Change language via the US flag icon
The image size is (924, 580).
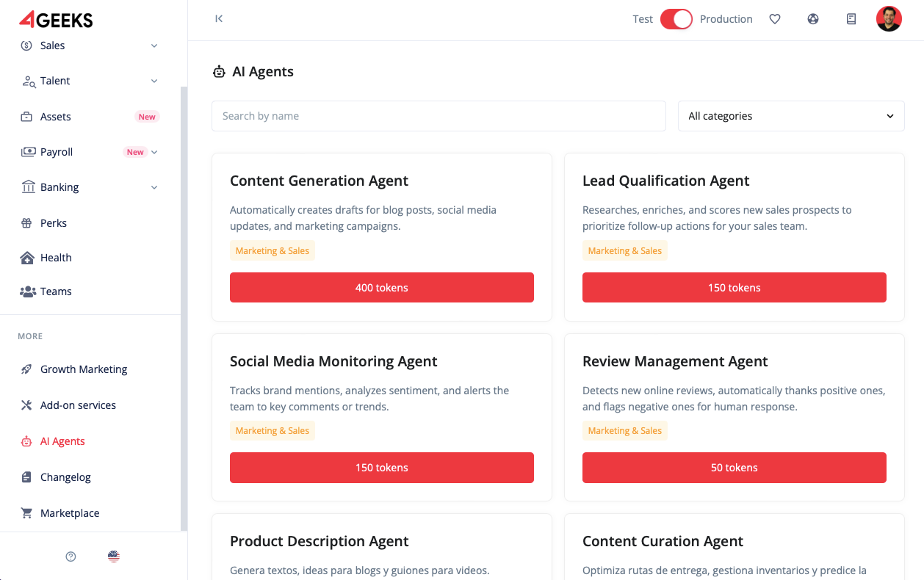click(114, 557)
